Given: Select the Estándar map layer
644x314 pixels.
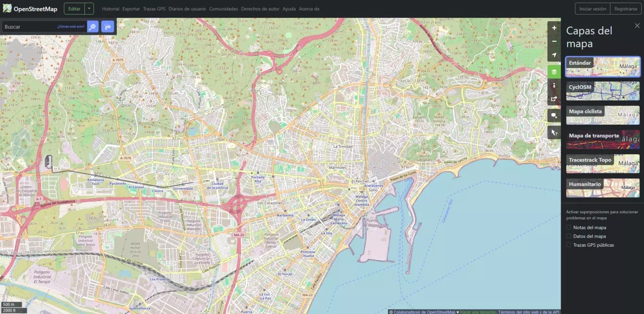Looking at the screenshot, I should coord(603,67).
